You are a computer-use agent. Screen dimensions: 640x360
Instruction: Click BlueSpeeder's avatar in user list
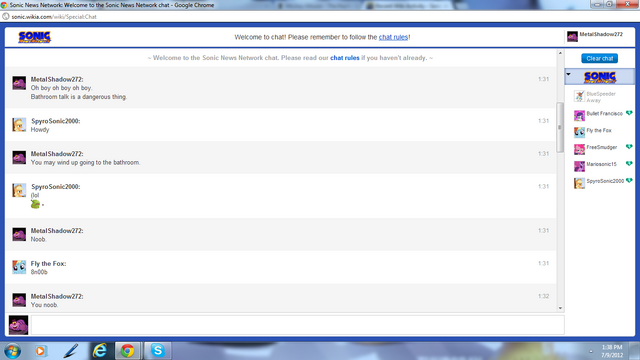coord(579,97)
